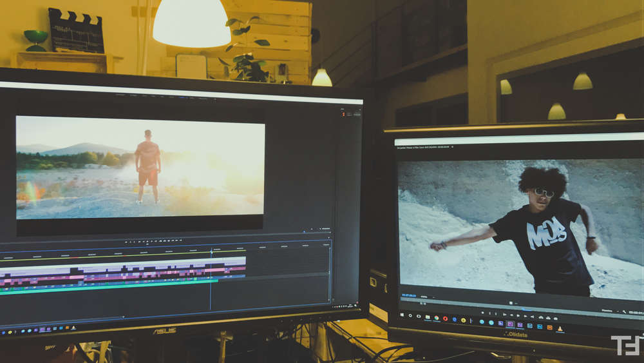Open Chrome in the right monitor taskbar

click(x=436, y=317)
